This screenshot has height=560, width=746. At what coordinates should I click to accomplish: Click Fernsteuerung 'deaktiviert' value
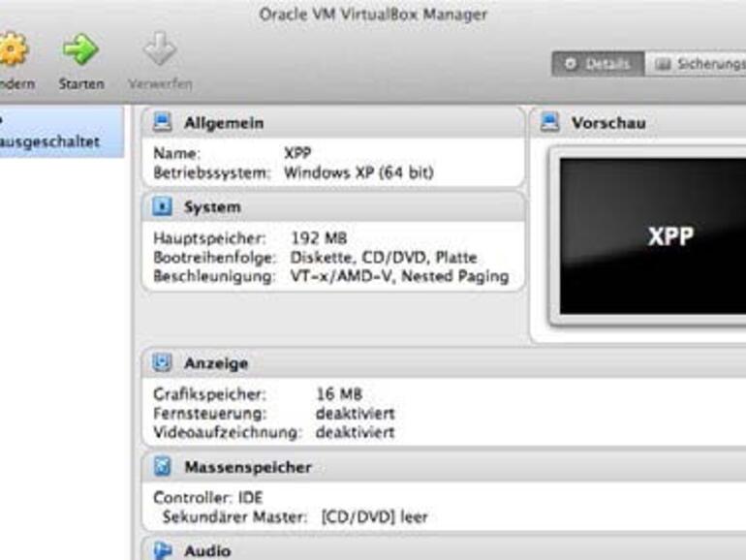[355, 413]
